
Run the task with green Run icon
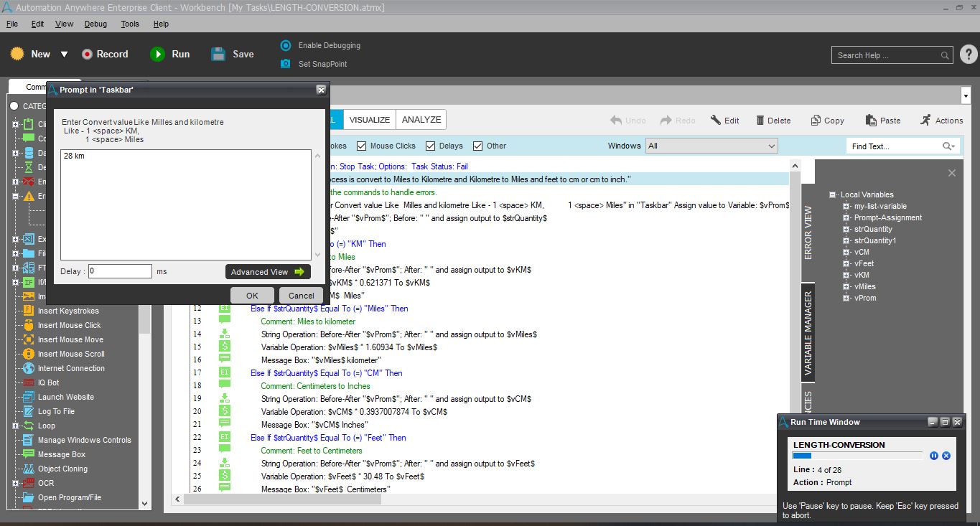157,54
